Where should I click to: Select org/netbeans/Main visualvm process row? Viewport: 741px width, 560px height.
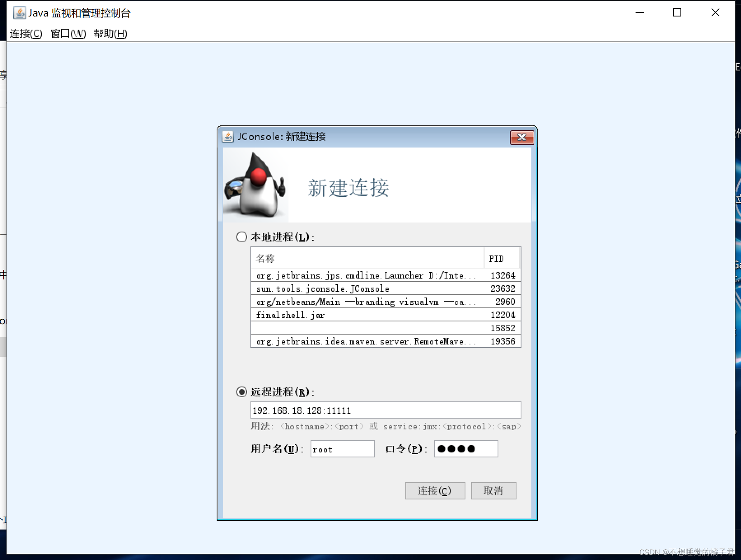[386, 302]
